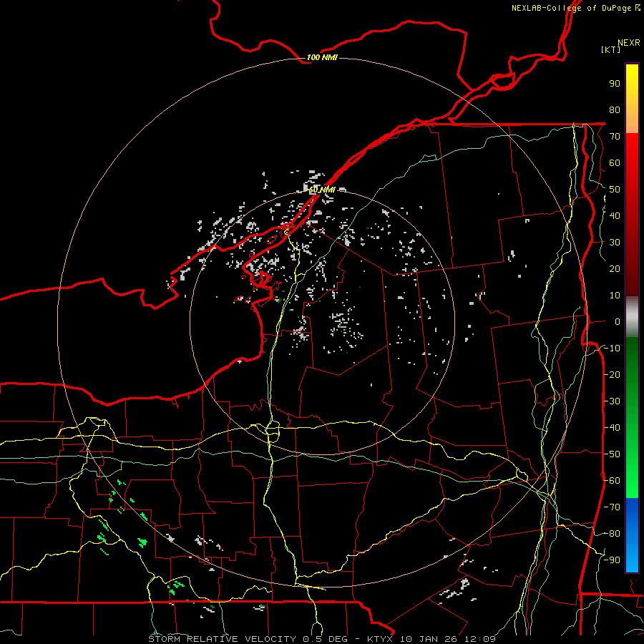The image size is (644, 644).
Task: Click the -70 value on the velocity scale
Action: (612, 507)
